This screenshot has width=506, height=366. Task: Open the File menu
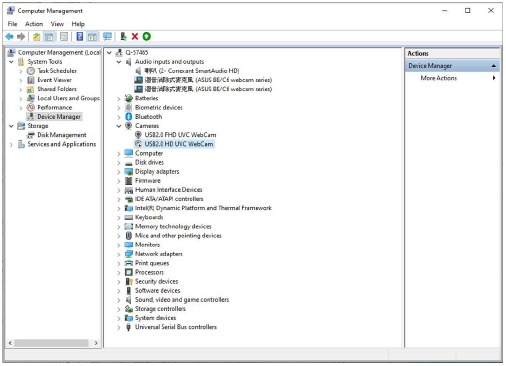coord(12,24)
